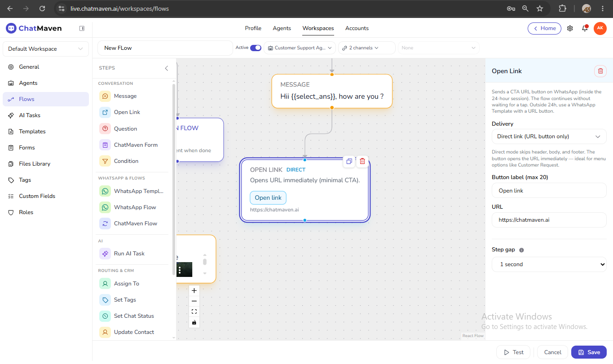Bookmark this page with star icon
Viewport: 613px width, 364px height.
540,9
